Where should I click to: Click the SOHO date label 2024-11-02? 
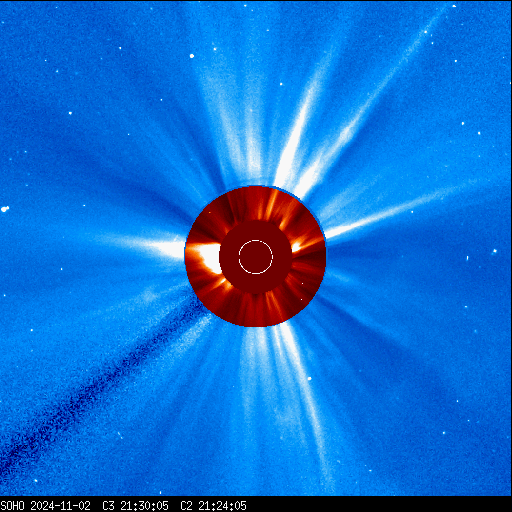[60, 506]
